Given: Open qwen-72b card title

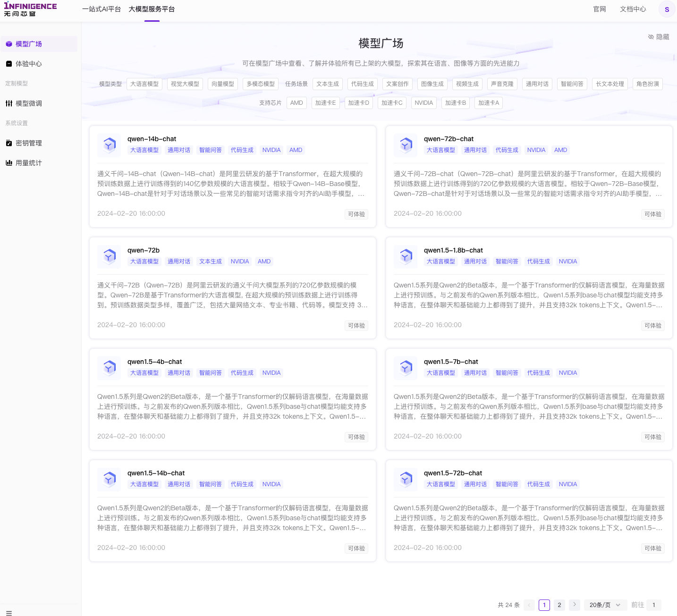Looking at the screenshot, I should [144, 250].
